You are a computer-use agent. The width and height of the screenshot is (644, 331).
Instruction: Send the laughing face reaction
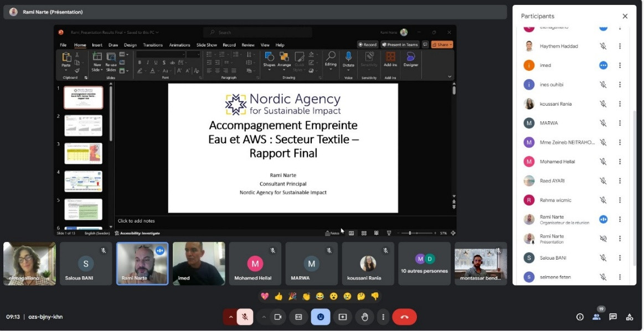(x=320, y=296)
